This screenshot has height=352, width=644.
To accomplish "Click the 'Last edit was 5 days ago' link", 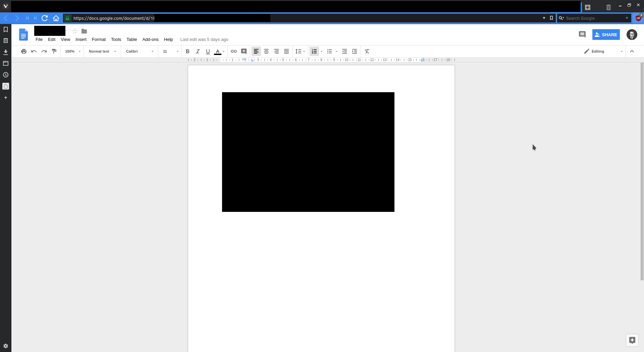I will tap(204, 40).
